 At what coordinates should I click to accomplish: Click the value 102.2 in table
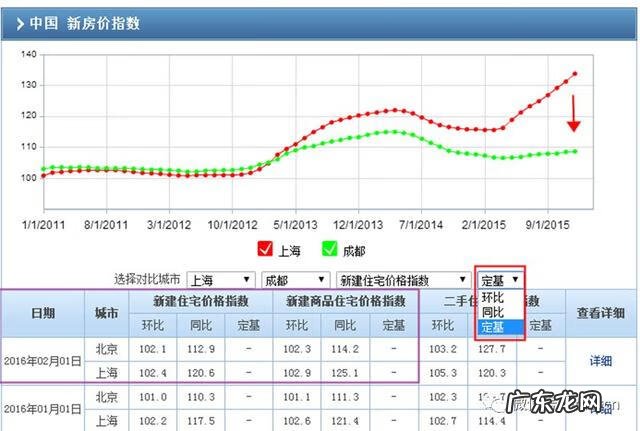[153, 420]
